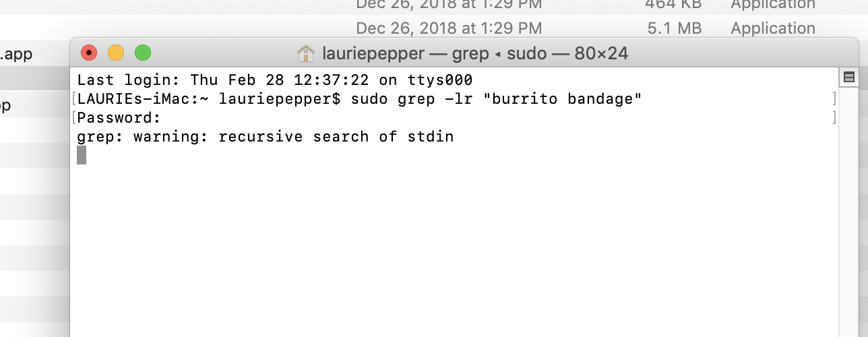The image size is (868, 337).
Task: Click the "Application" kind in the 5.1 MB row
Action: [773, 28]
